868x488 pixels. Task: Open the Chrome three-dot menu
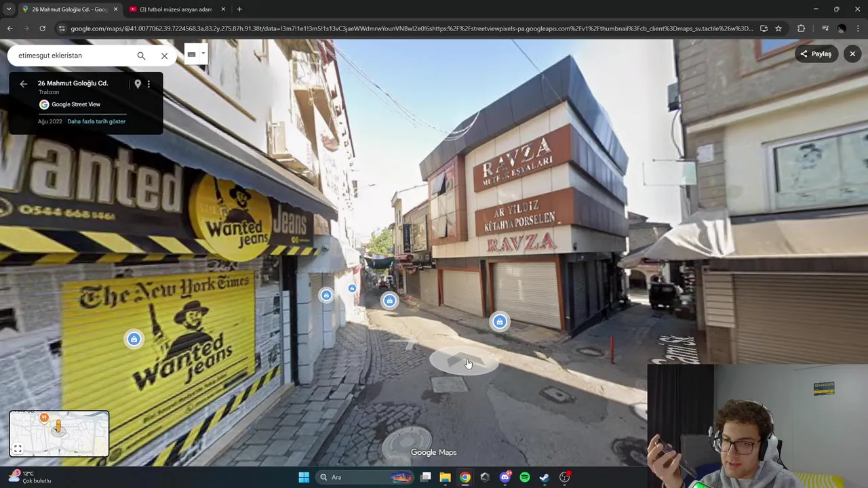858,28
